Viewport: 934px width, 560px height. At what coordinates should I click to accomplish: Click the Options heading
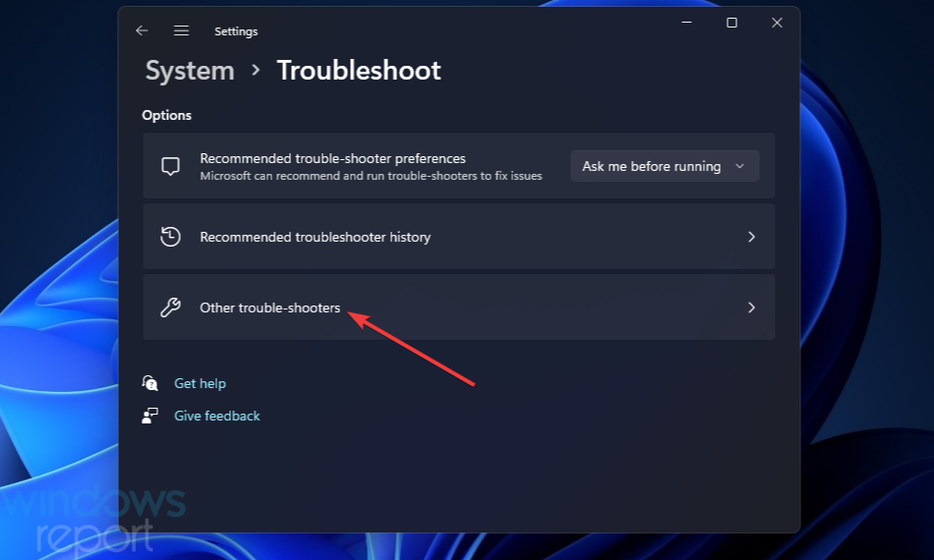[167, 115]
